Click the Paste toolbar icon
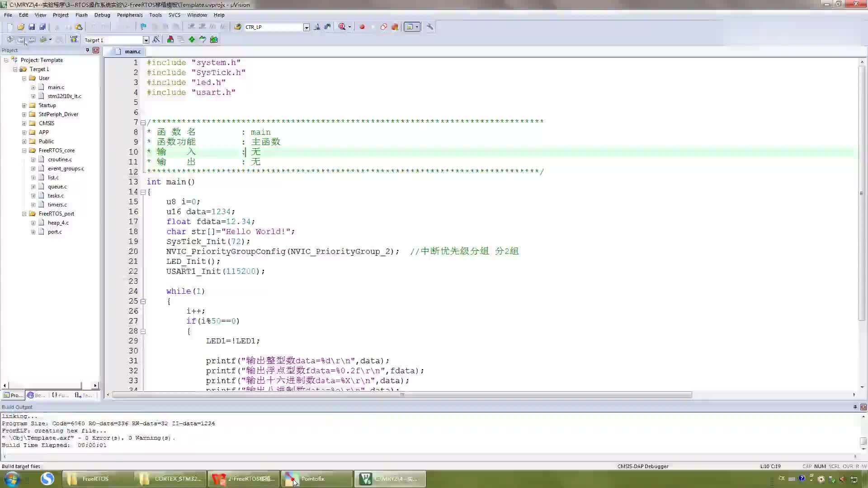The image size is (868, 488). (79, 27)
